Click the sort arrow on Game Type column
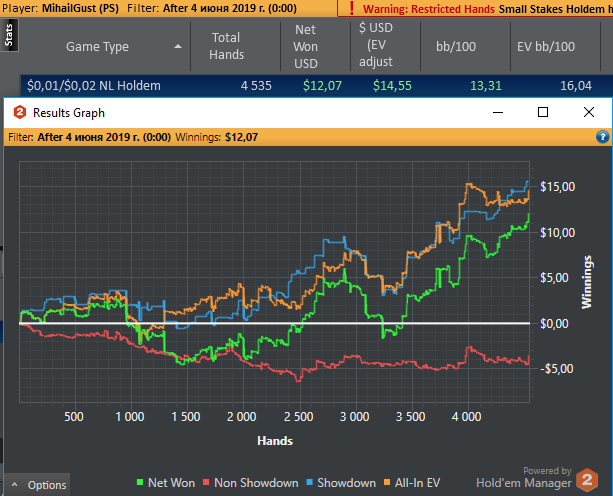The image size is (613, 496). click(178, 46)
